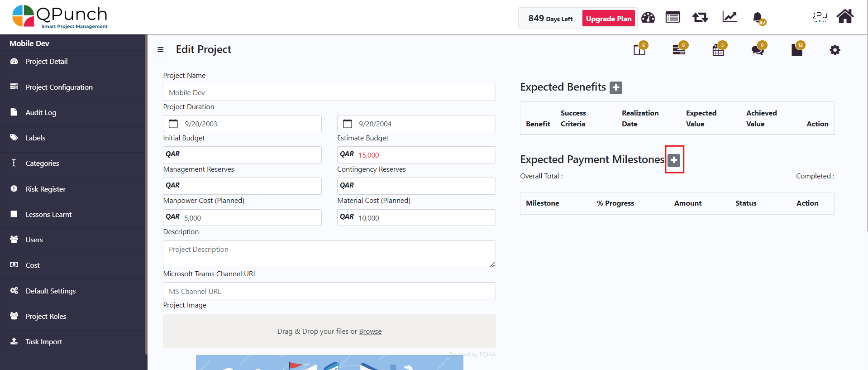The height and width of the screenshot is (370, 868).
Task: Open Users in sidebar
Action: (72, 240)
